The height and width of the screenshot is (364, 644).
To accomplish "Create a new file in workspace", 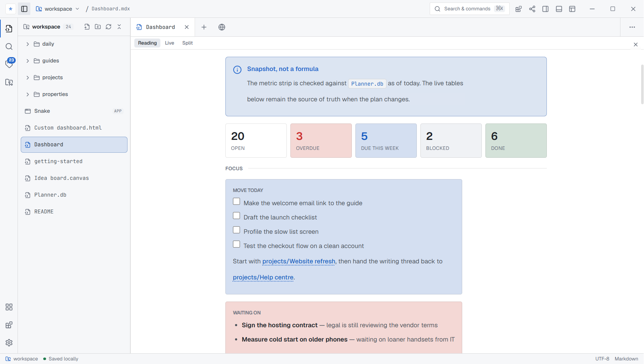I will pyautogui.click(x=87, y=27).
